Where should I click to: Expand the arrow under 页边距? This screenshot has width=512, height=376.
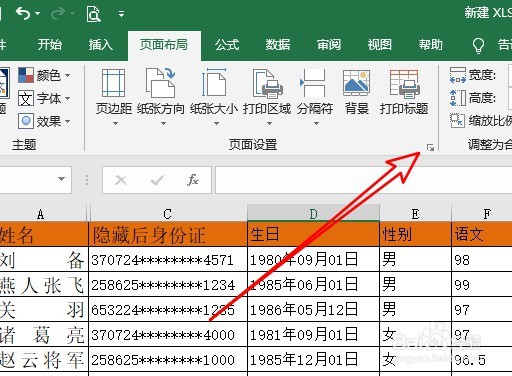point(115,124)
